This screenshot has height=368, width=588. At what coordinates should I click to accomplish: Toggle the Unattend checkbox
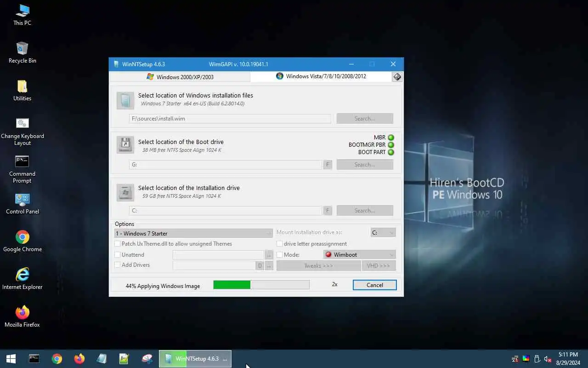pyautogui.click(x=118, y=255)
